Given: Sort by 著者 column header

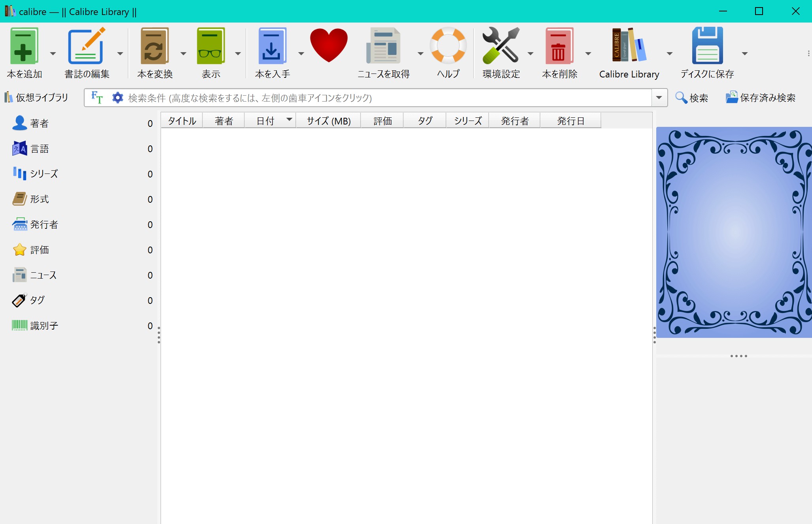Looking at the screenshot, I should tap(224, 121).
